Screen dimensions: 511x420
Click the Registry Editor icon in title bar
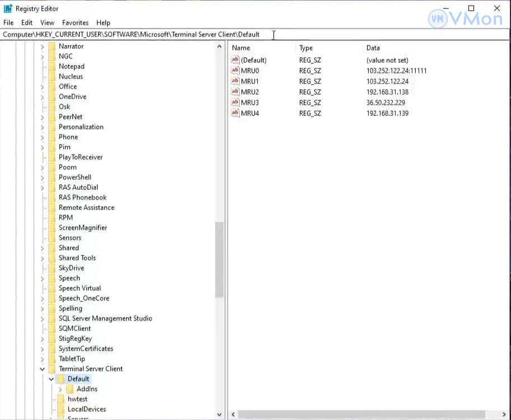[x=8, y=9]
